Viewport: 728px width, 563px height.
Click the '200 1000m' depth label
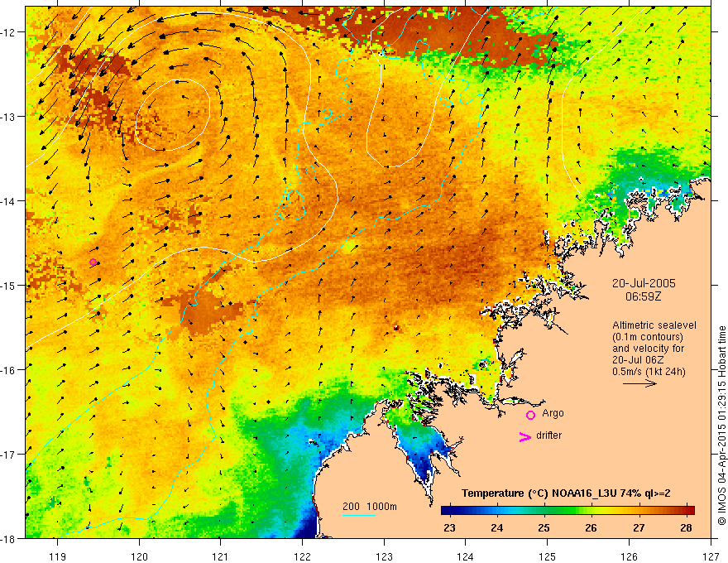coord(370,507)
